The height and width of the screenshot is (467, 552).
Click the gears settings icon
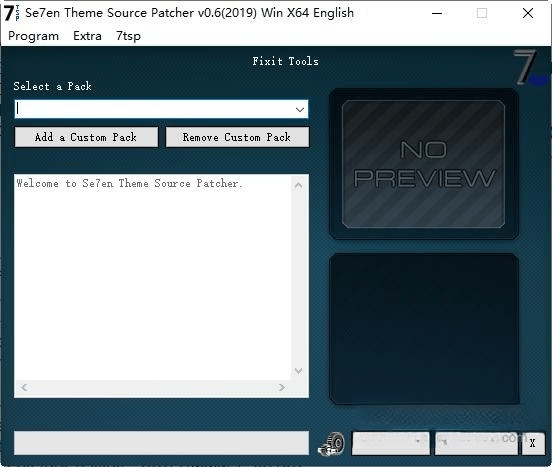331,444
